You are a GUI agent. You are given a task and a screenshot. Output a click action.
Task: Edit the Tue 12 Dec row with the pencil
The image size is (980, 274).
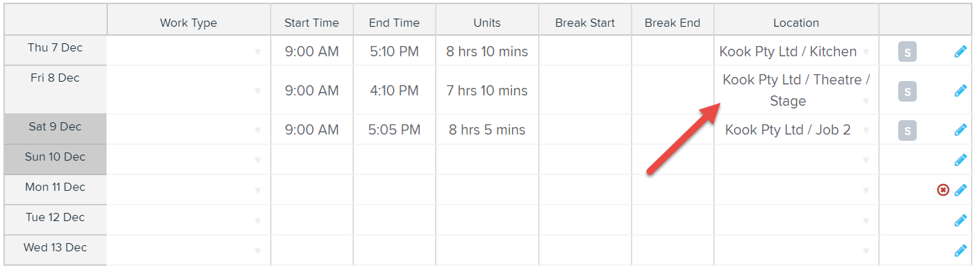(x=961, y=220)
